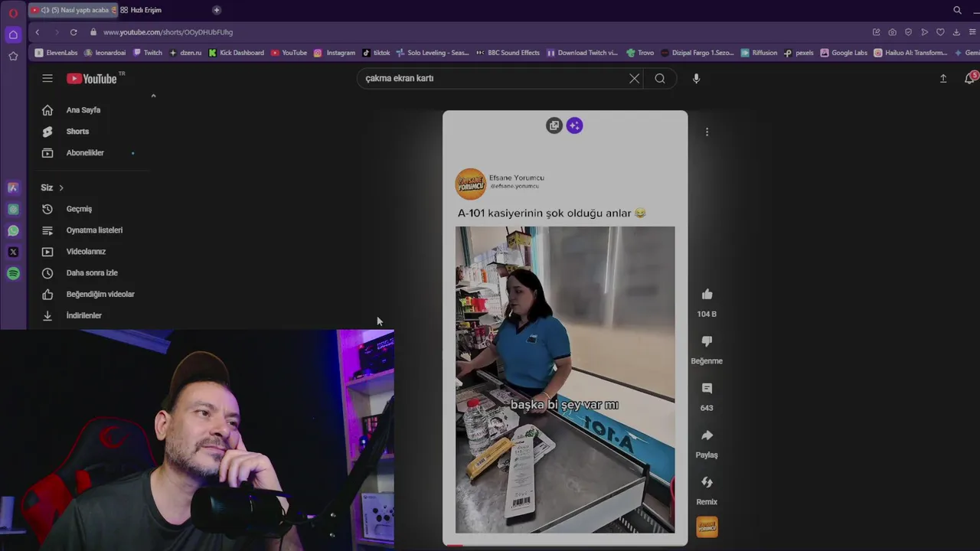The image size is (980, 551).
Task: Share the Short with Paylaş
Action: click(707, 435)
